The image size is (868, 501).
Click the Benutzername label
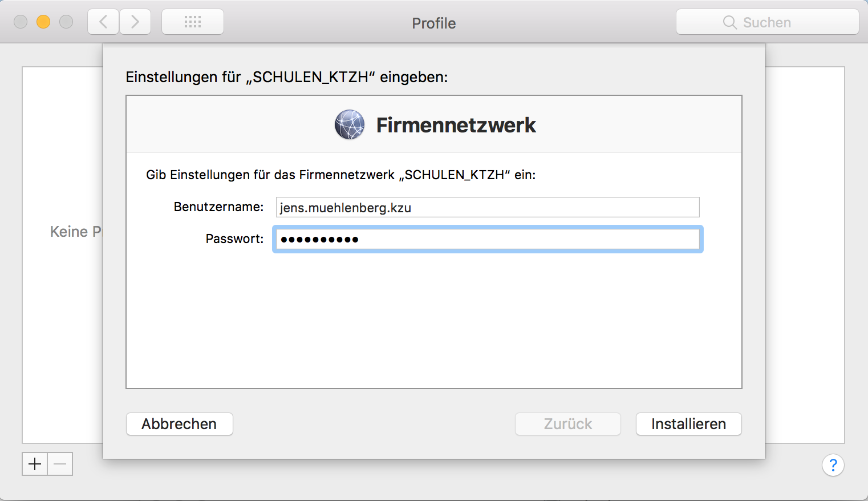[x=218, y=207]
